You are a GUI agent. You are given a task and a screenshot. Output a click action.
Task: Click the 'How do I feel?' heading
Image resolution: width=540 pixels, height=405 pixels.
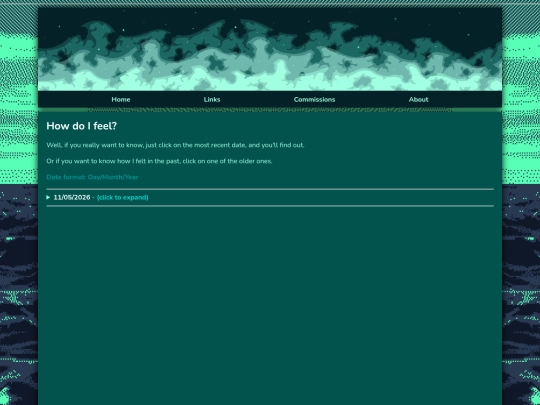[x=82, y=126]
